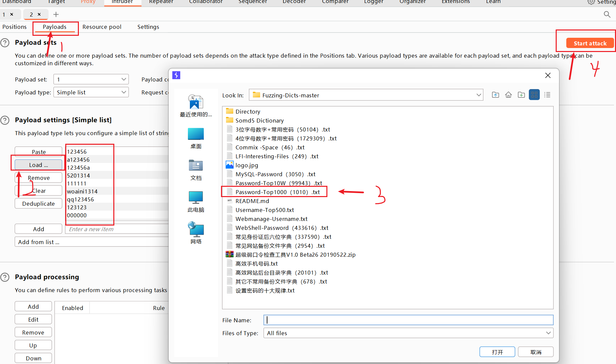Switch to the Resource pool tab
Viewport: 616px width, 364px height.
102,27
